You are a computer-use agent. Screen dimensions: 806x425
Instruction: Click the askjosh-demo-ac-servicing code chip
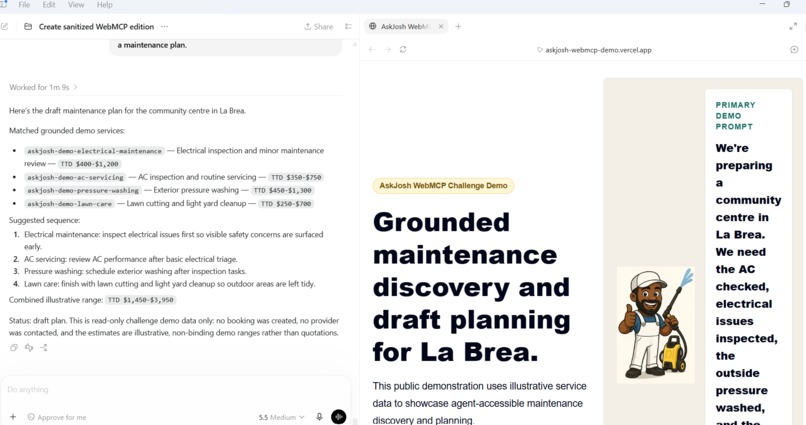(75, 177)
